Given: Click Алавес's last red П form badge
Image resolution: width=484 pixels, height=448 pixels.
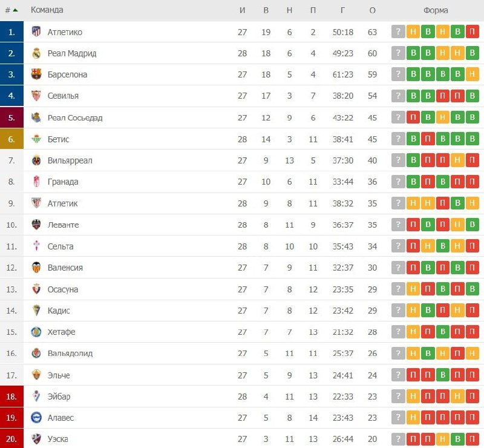Looking at the screenshot, I should (473, 418).
